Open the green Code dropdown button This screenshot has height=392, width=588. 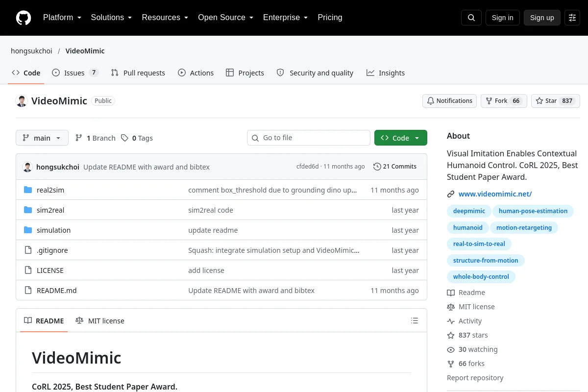tap(401, 138)
